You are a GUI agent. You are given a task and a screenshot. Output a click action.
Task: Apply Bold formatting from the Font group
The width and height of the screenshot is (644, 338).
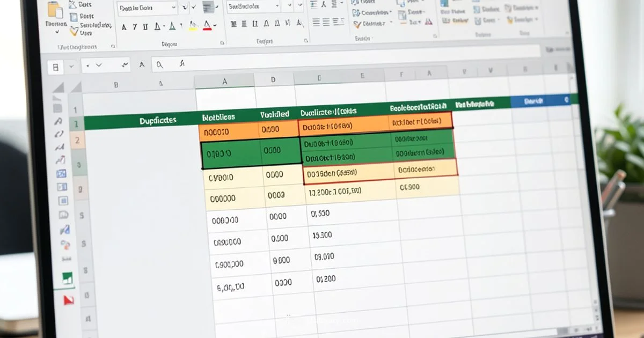pyautogui.click(x=125, y=26)
